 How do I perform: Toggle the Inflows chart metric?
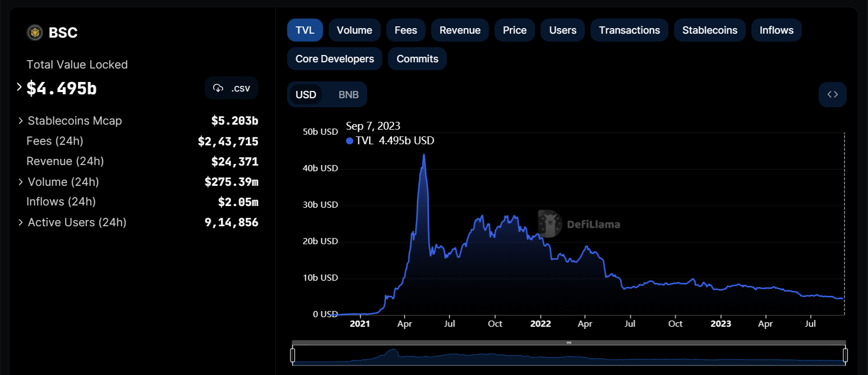777,30
